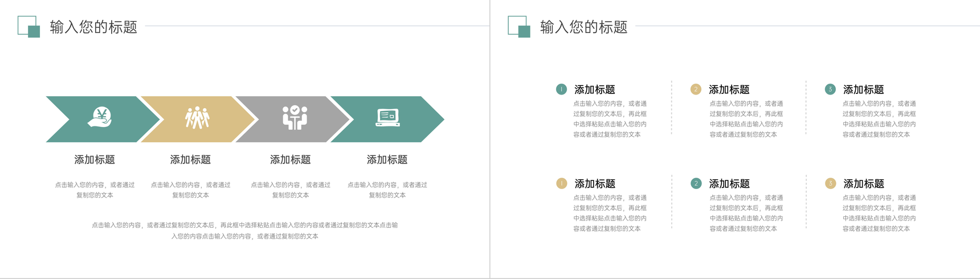
Task: Select 添加标题 below the gray meeting arrow
Action: point(291,159)
